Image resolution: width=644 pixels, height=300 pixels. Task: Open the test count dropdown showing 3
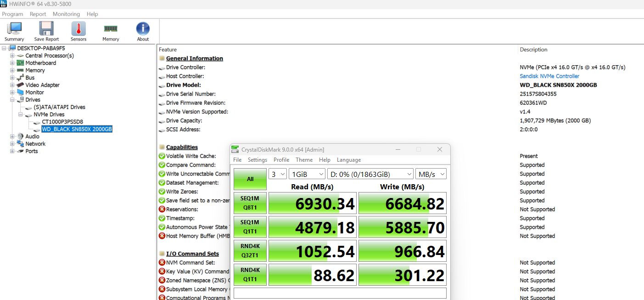tap(278, 174)
